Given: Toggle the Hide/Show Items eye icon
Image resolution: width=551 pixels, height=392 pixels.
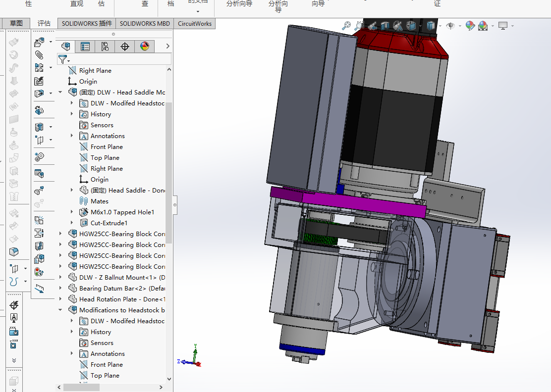Looking at the screenshot, I should (x=450, y=26).
